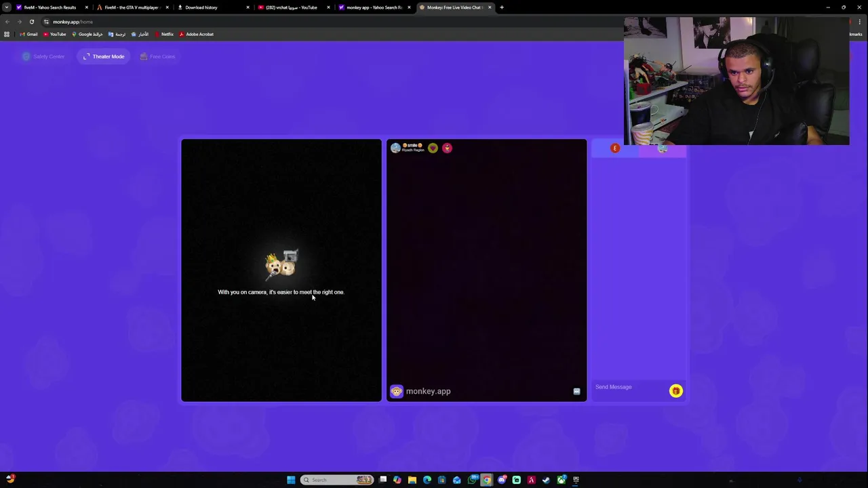Open the Xbox app from the taskbar
Screen dimensions: 868x488
(561, 480)
